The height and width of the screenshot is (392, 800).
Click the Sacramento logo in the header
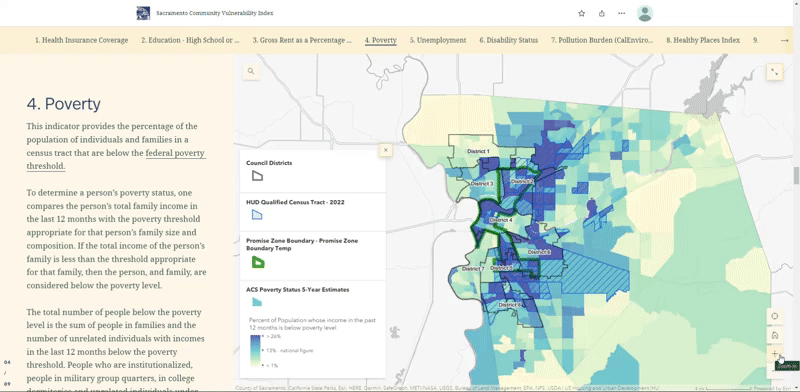(143, 13)
